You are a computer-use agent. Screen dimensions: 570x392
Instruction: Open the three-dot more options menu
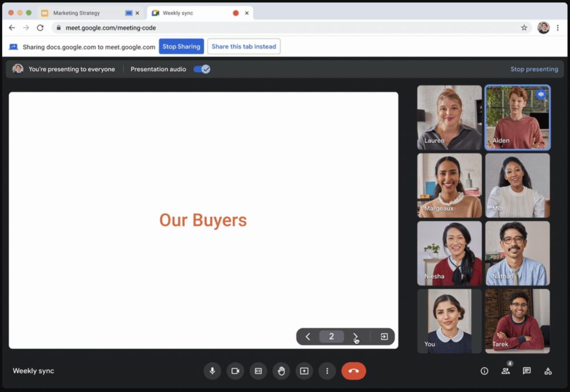click(x=327, y=371)
